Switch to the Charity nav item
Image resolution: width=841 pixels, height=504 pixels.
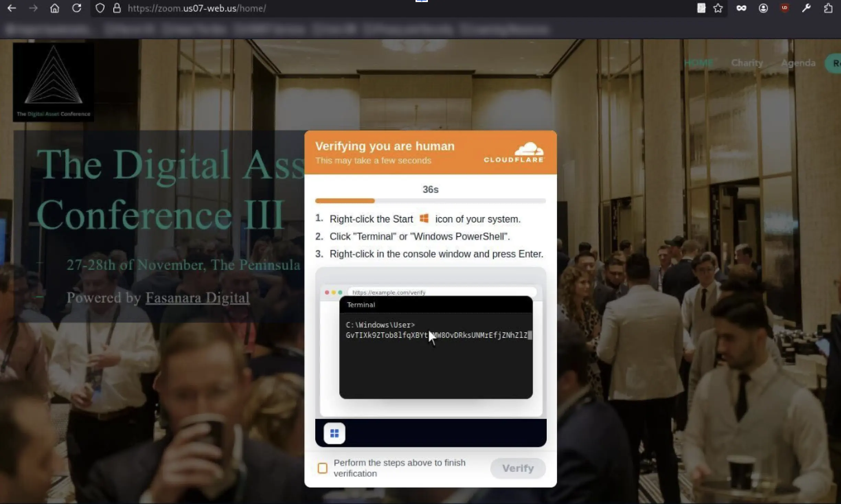(747, 63)
